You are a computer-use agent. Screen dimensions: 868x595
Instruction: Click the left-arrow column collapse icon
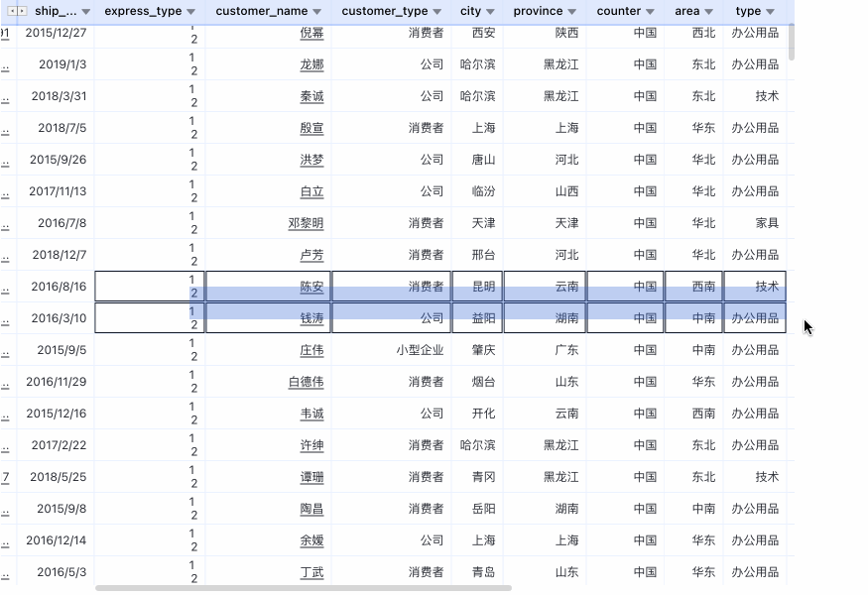click(x=12, y=11)
